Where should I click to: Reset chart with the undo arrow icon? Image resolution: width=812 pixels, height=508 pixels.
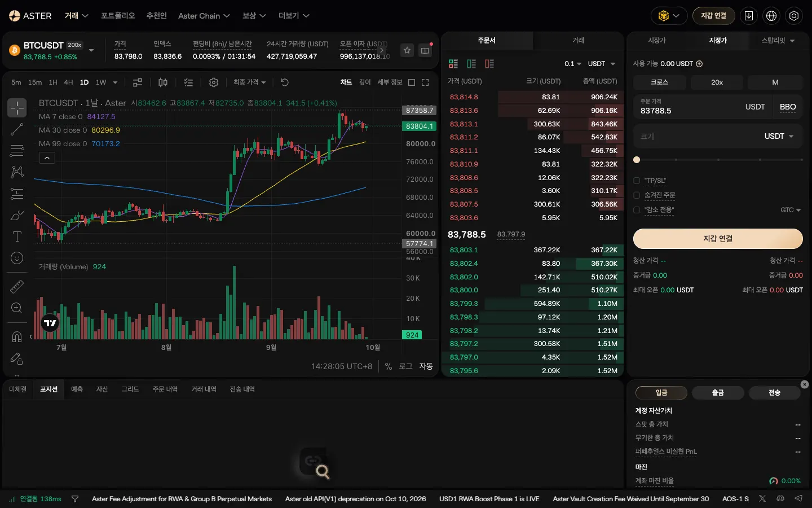pos(285,82)
